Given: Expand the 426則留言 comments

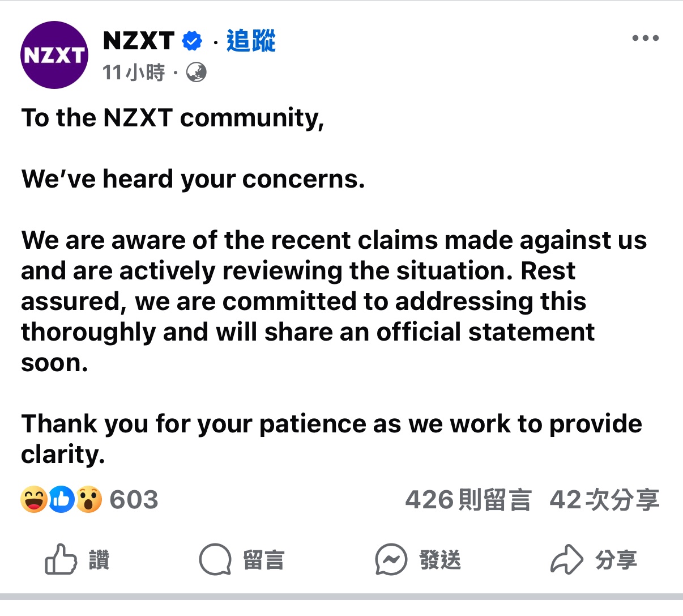Looking at the screenshot, I should [x=468, y=500].
